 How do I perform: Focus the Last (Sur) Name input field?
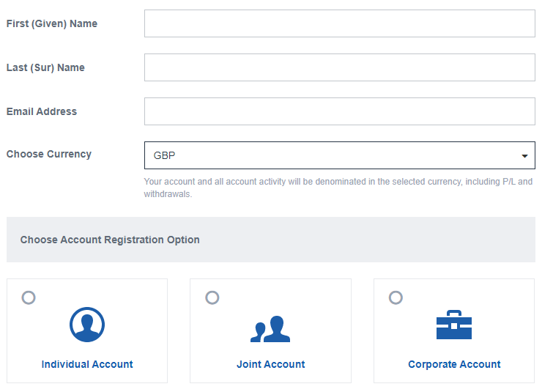(x=339, y=67)
